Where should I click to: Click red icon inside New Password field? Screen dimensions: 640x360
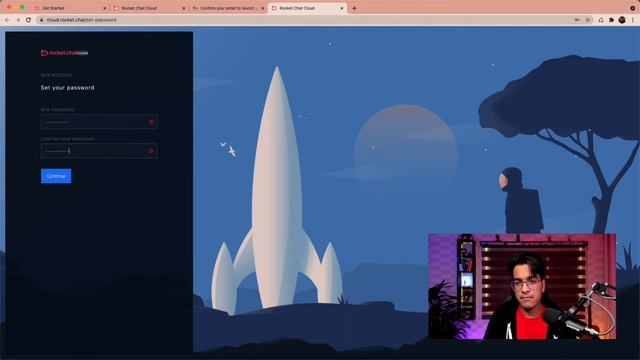(151, 122)
